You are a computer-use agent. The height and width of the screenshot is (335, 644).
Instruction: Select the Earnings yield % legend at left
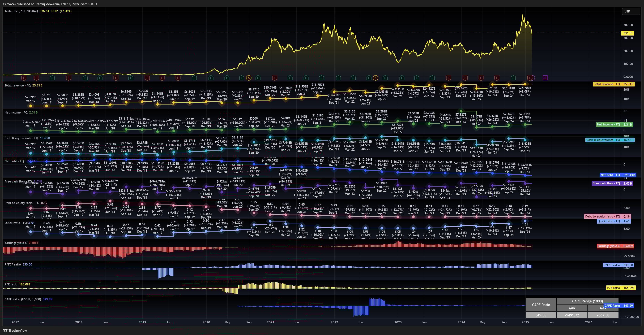15,243
